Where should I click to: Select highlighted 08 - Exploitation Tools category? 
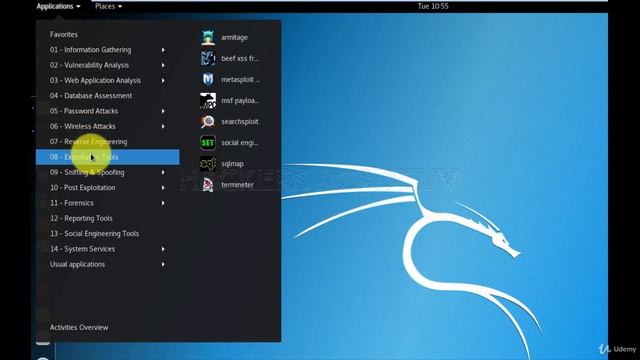[x=108, y=157]
